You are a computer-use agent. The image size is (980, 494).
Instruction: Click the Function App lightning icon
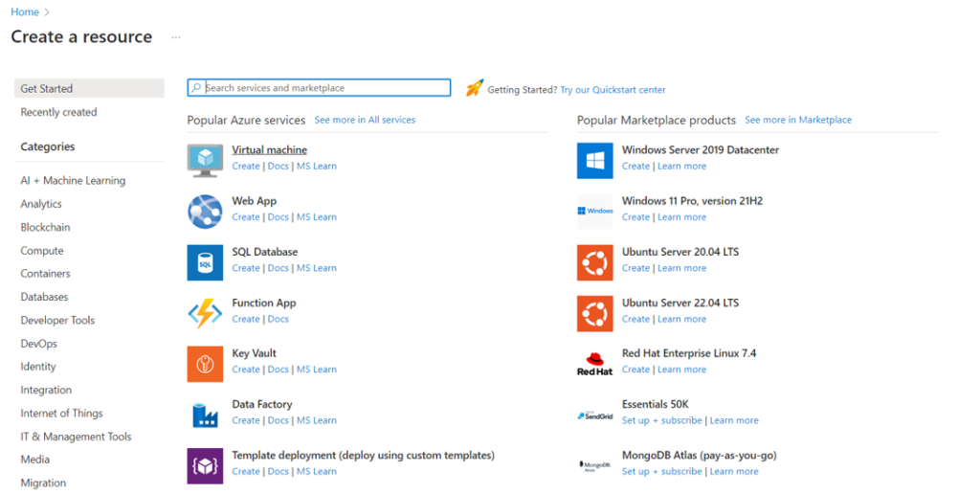(x=205, y=313)
